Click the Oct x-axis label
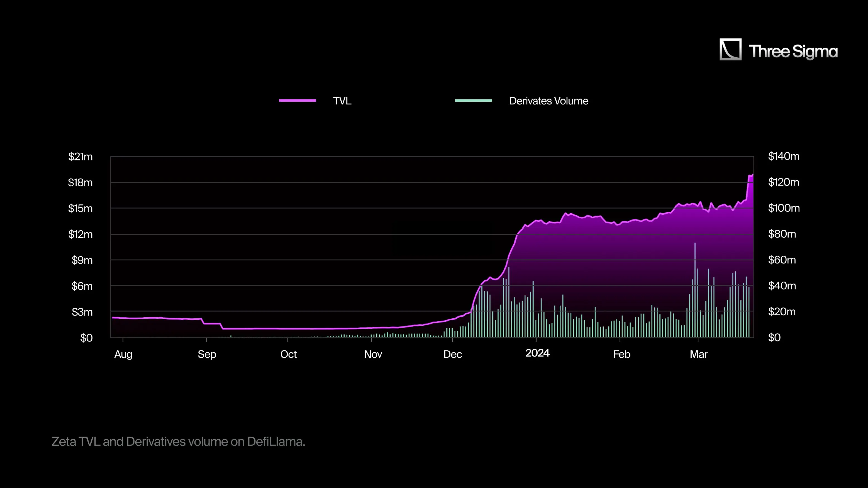Viewport: 868px width, 488px height. [288, 354]
